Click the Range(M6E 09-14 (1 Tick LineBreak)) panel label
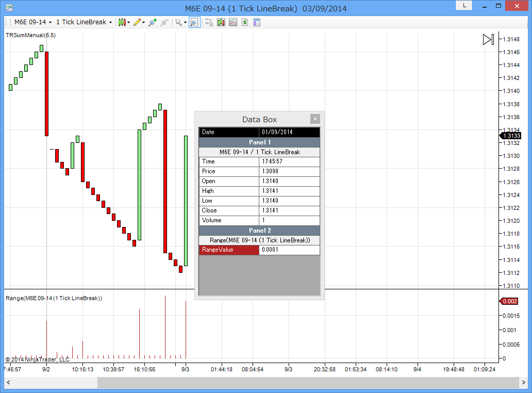The width and height of the screenshot is (532, 393). (x=54, y=298)
